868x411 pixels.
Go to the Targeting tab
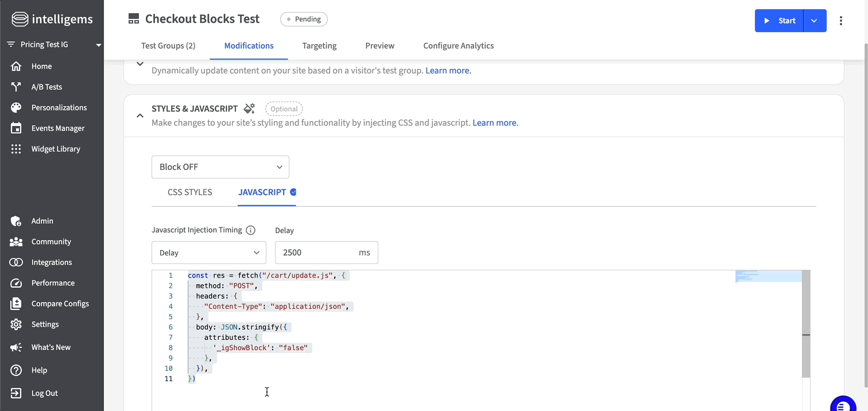(319, 46)
